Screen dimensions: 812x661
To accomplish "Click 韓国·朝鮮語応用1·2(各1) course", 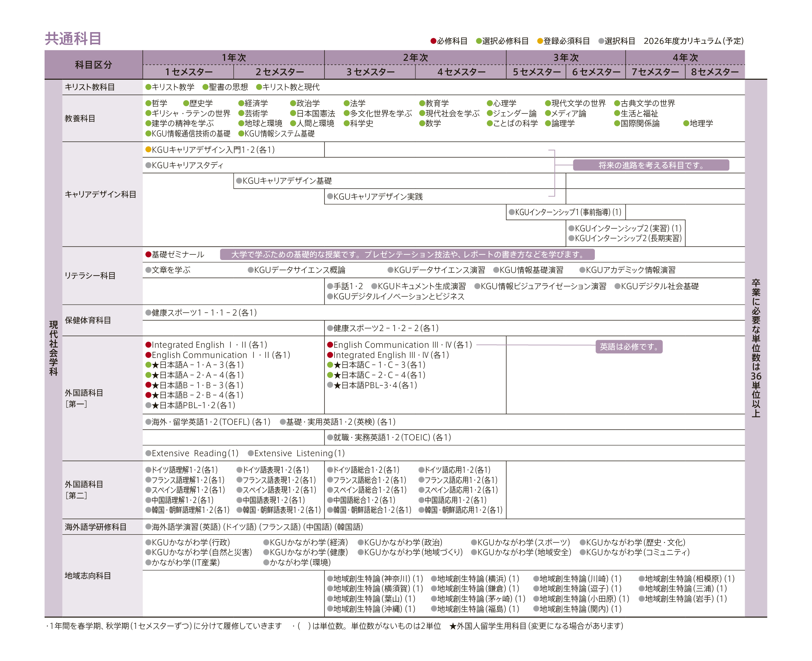I will click(x=461, y=510).
